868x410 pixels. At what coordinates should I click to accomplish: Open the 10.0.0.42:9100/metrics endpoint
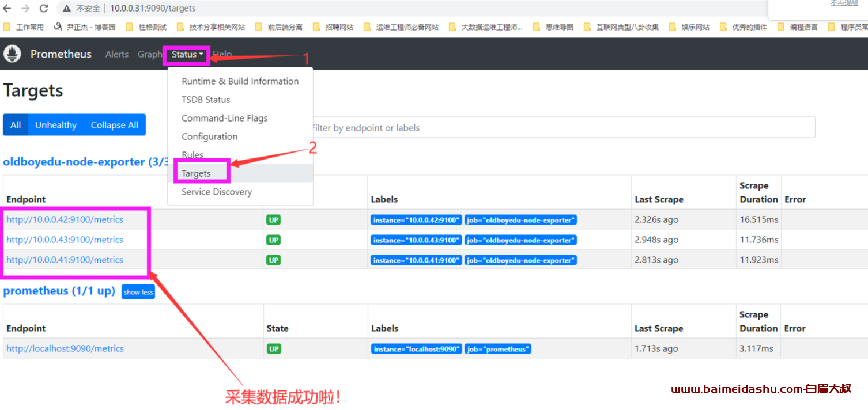tap(65, 219)
